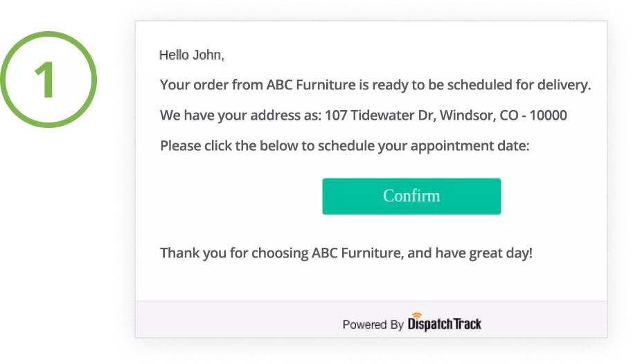Click the word "Track" in the logo
Screen dimensions: 631x364
pyautogui.click(x=467, y=324)
